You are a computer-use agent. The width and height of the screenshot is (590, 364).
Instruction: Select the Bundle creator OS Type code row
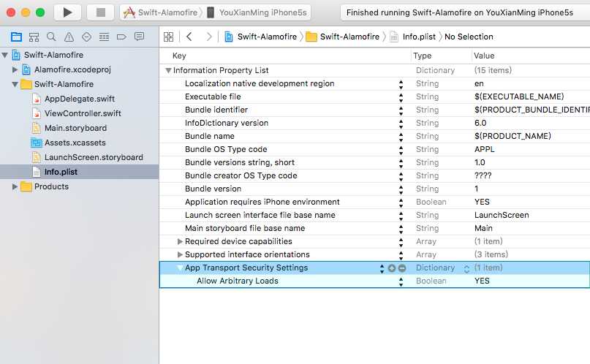click(x=375, y=175)
